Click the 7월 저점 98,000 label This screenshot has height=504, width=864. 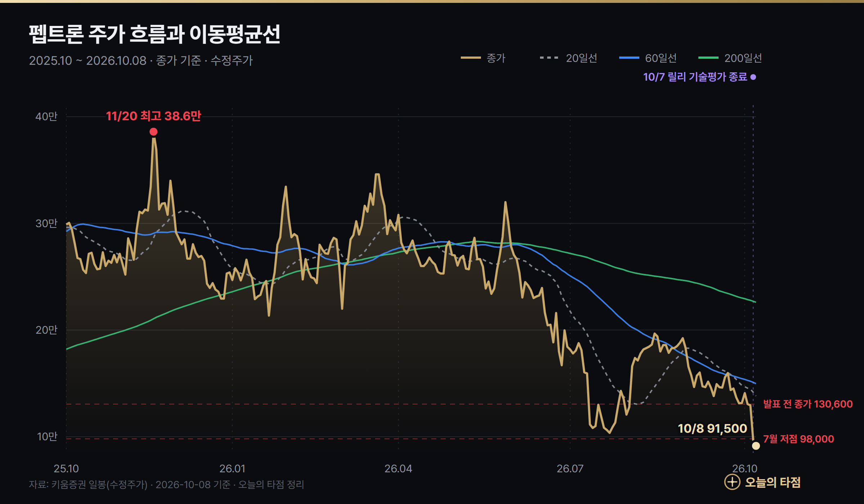[x=798, y=439]
